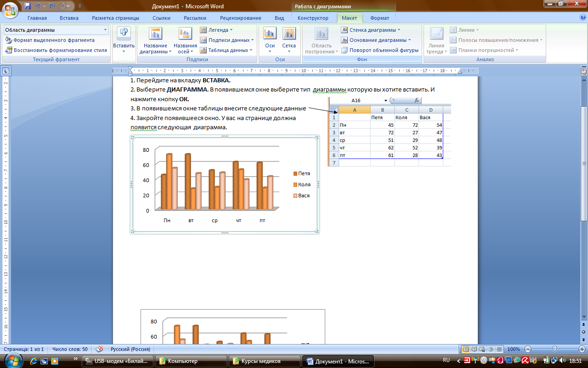This screenshot has height=368, width=588.
Task: Open the Ссылки ribbon tab
Action: coord(162,18)
